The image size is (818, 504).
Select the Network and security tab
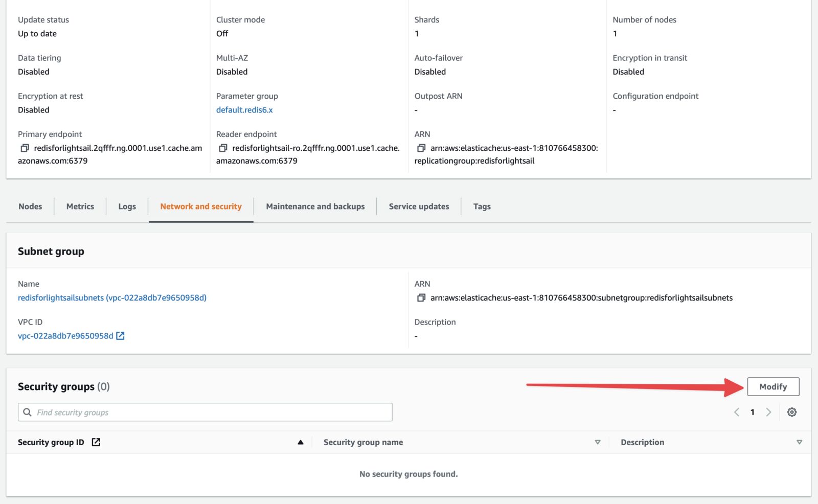(x=201, y=207)
